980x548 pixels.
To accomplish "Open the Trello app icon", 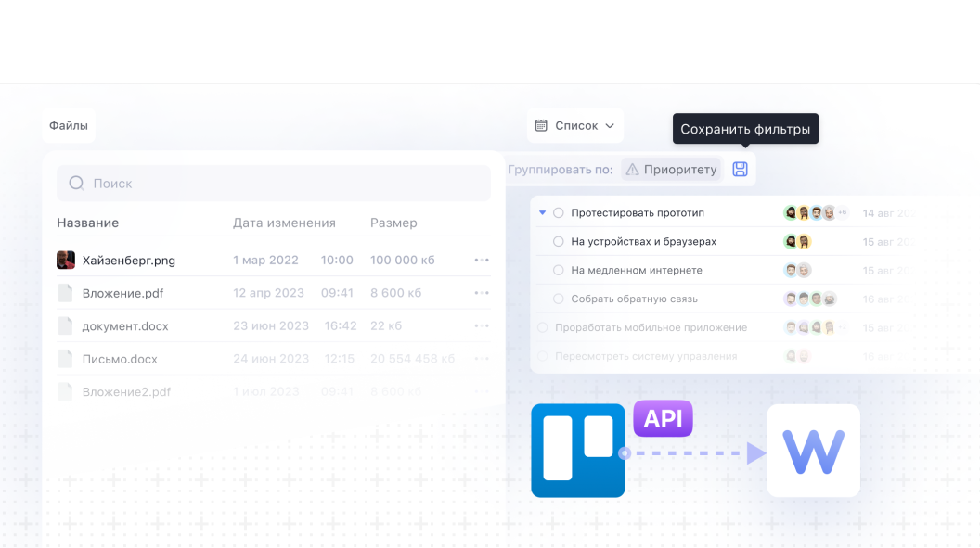I will 577,451.
